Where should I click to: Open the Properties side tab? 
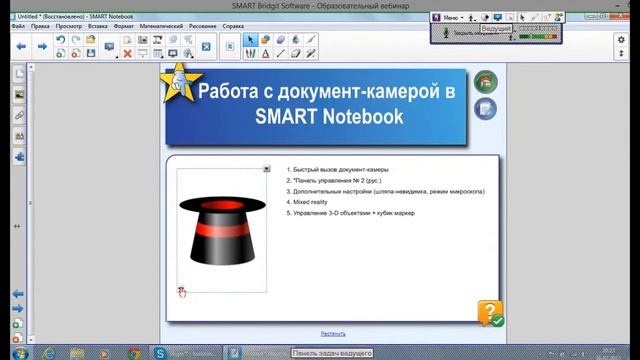[x=19, y=136]
